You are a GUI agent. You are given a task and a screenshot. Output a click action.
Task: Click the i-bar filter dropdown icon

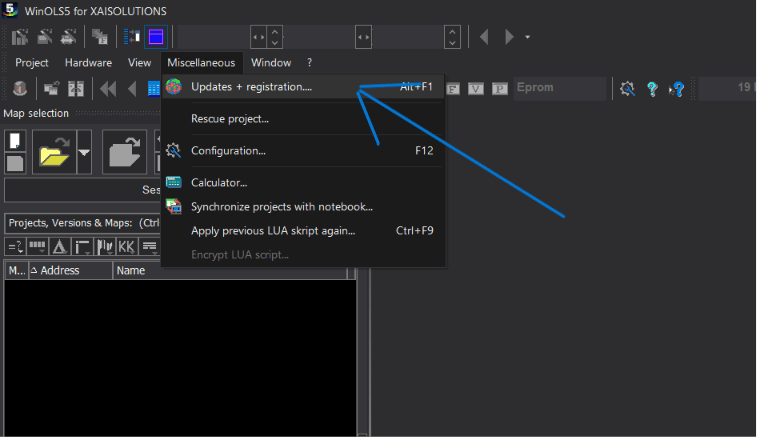[82, 247]
